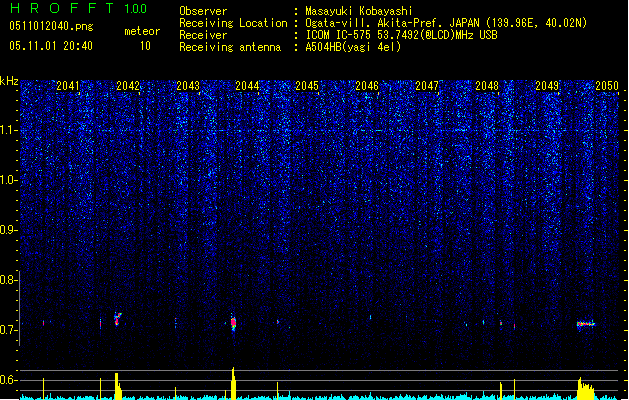This screenshot has width=629, height=400.
Task: Click the wide yellow intensity block just before 2050
Action: 586,388
